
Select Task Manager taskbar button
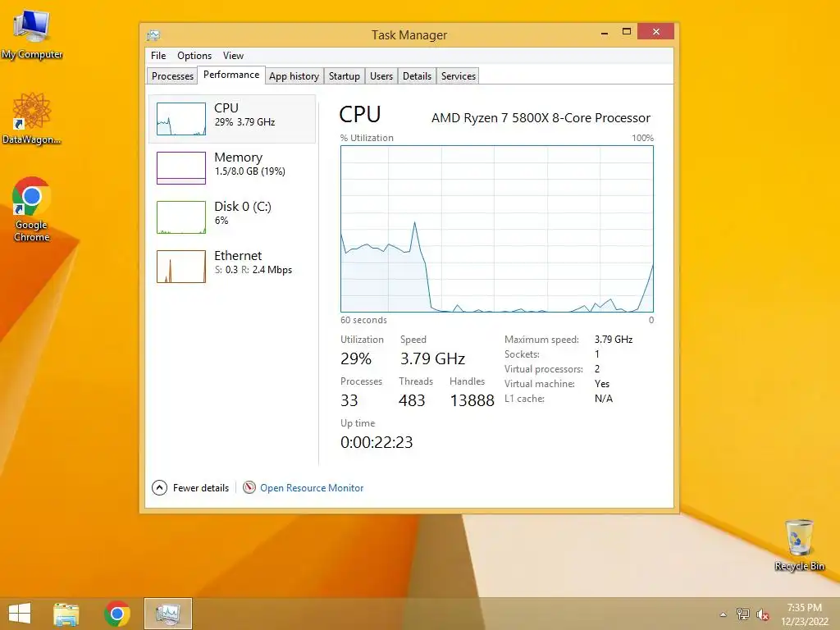point(168,614)
